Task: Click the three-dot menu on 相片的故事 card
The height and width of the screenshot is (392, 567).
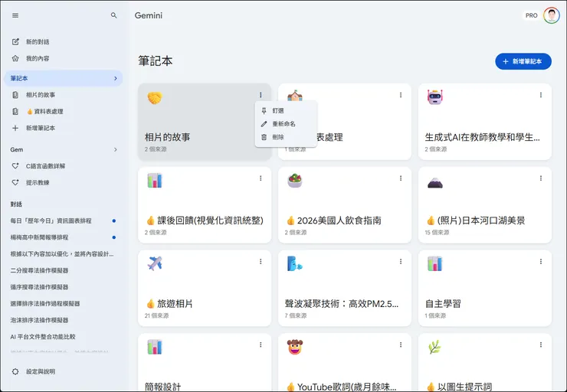Action: 261,95
